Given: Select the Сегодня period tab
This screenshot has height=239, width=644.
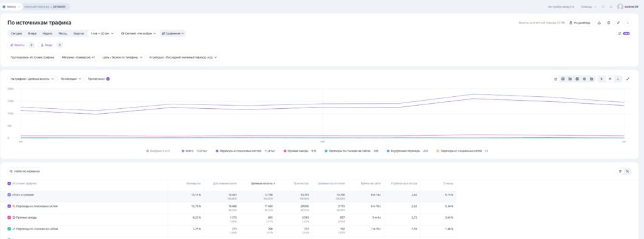Looking at the screenshot, I should [16, 34].
